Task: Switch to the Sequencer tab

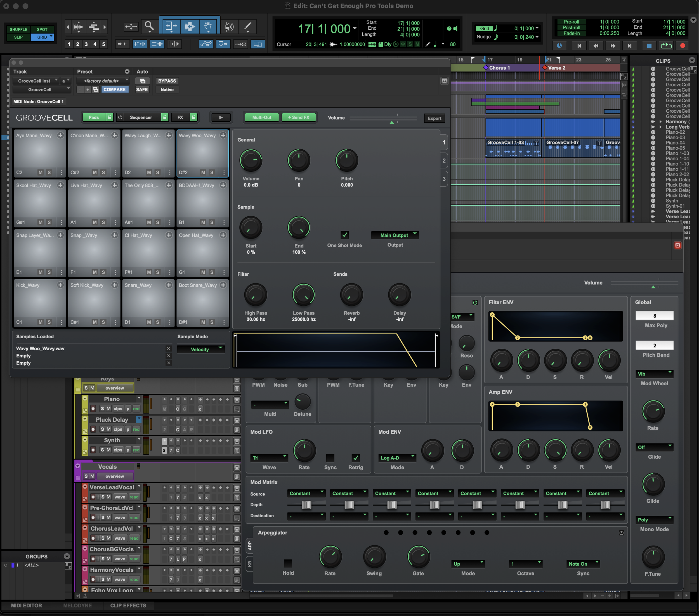Action: tap(141, 117)
